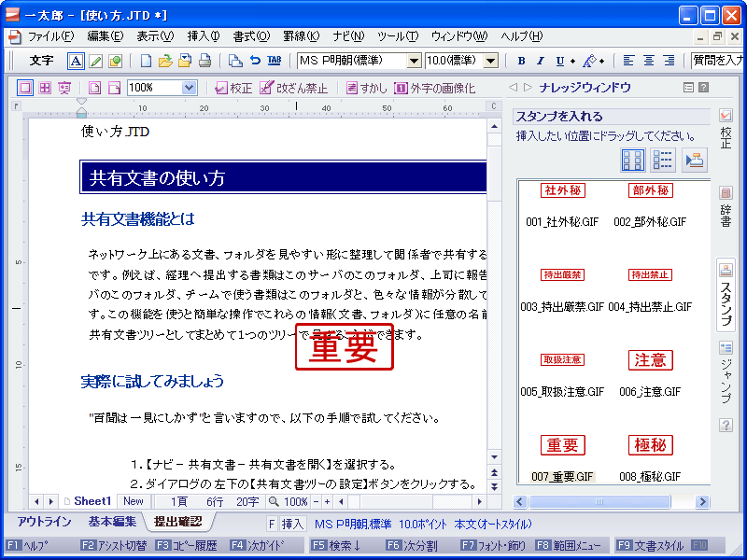Center align text
This screenshot has width=747, height=560.
649,61
